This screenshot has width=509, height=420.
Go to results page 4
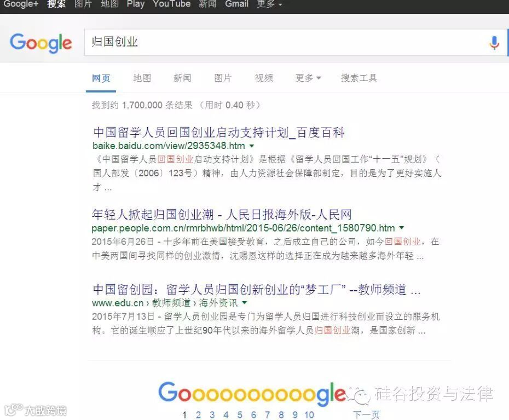[226, 415]
